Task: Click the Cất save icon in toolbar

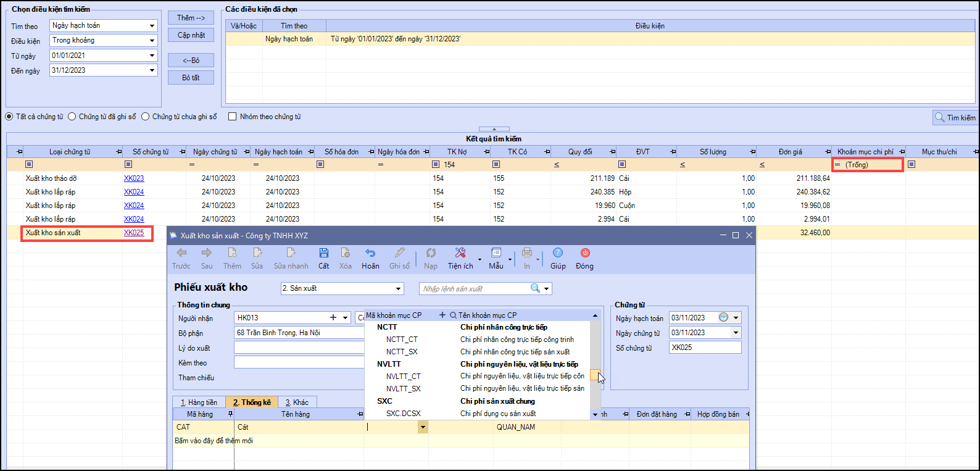Action: (x=323, y=253)
